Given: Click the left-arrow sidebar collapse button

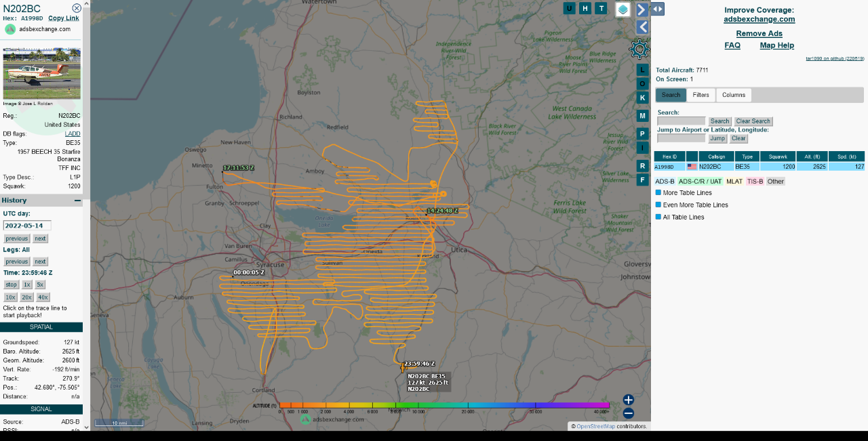Looking at the screenshot, I should (642, 27).
